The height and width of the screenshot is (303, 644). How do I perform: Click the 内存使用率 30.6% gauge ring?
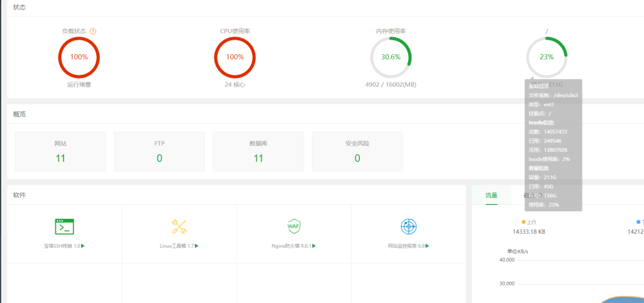(x=391, y=57)
